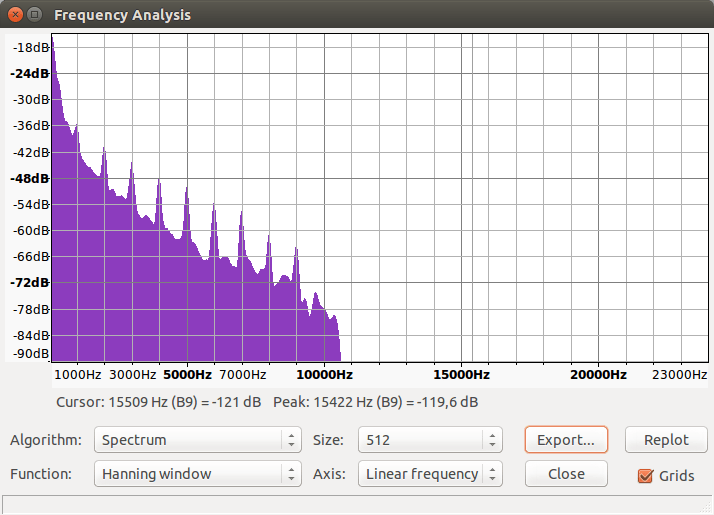Click the -48dB level label

pyautogui.click(x=30, y=178)
